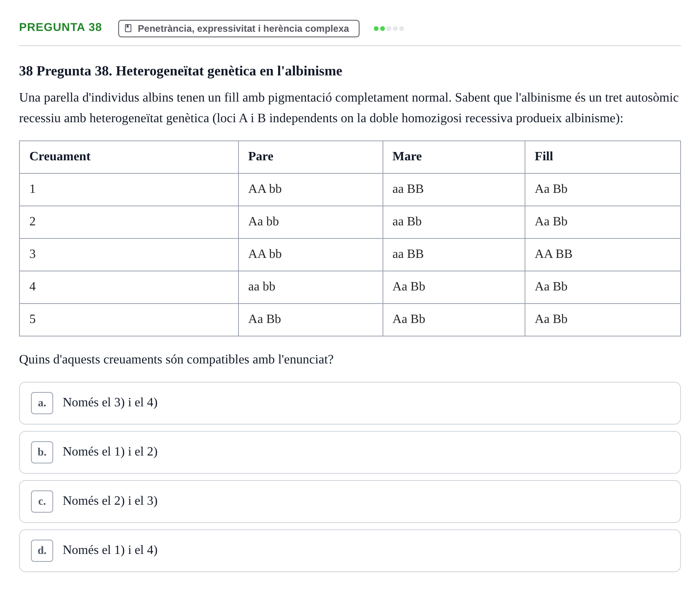This screenshot has width=700, height=592.
Task: Click the 'Aa Bb' Mare cell in row 4
Action: (454, 287)
